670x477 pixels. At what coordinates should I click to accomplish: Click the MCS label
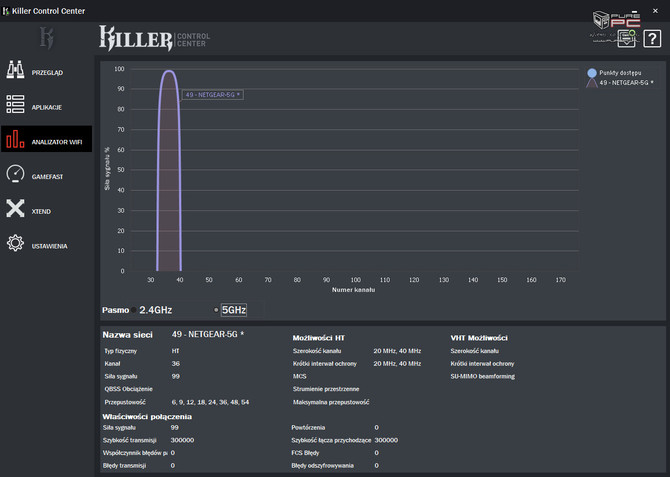pyautogui.click(x=300, y=377)
